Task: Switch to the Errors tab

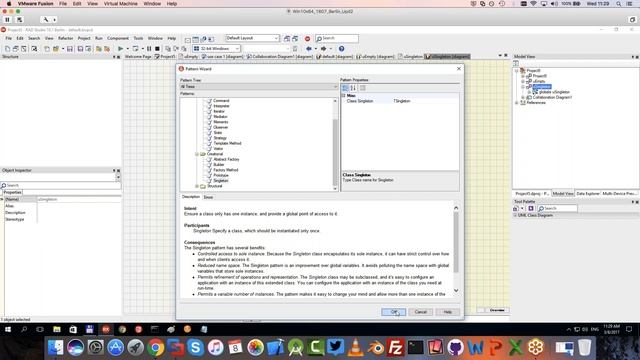Action: point(208,197)
